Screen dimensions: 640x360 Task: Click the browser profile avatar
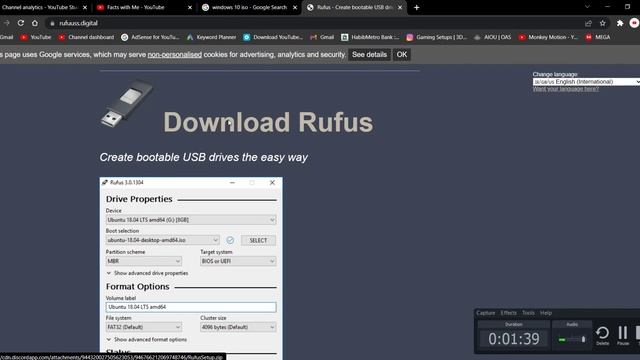pos(634,23)
